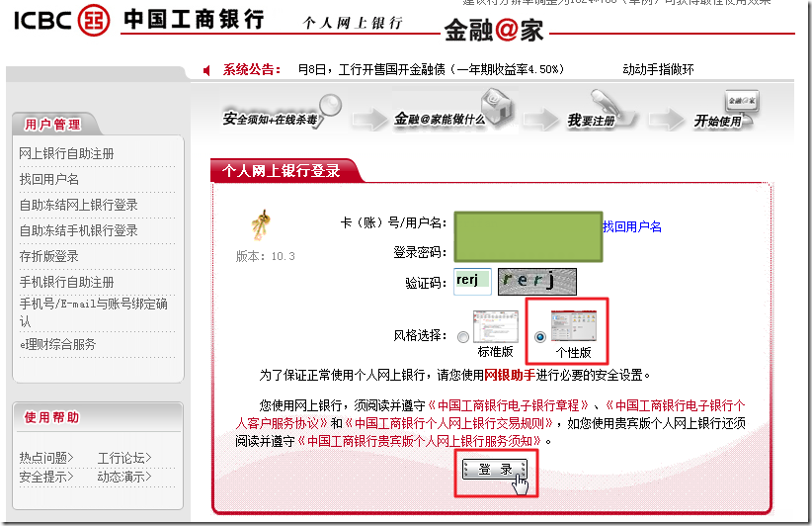Click the 版本: 10.3 text

coord(265,256)
